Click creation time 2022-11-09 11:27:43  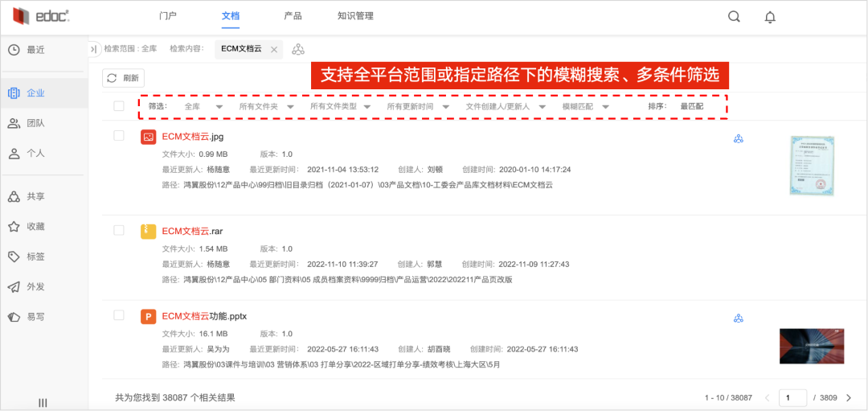point(534,264)
